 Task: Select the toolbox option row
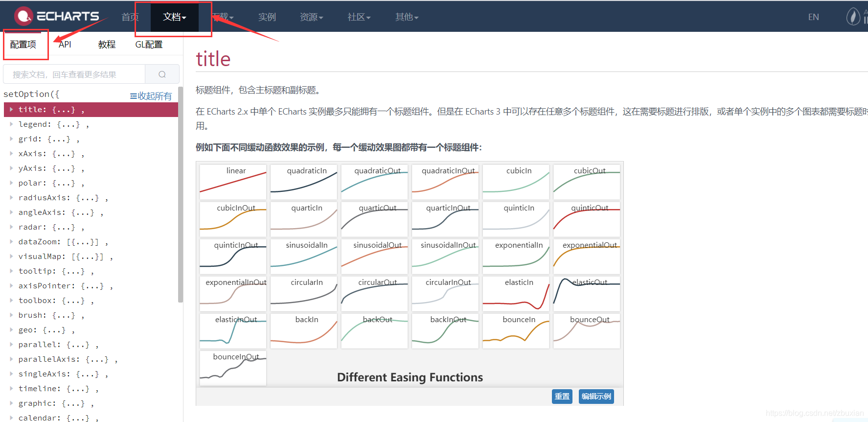point(91,301)
